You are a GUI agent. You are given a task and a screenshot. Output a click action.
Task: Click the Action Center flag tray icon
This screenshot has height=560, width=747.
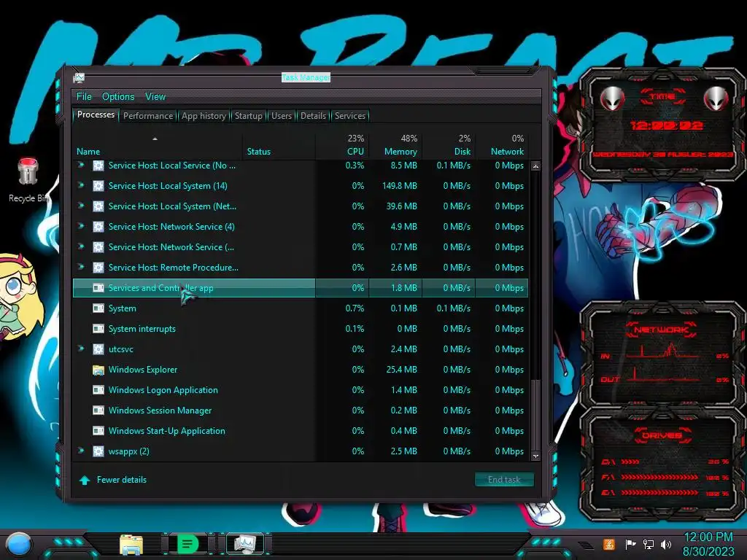(630, 544)
